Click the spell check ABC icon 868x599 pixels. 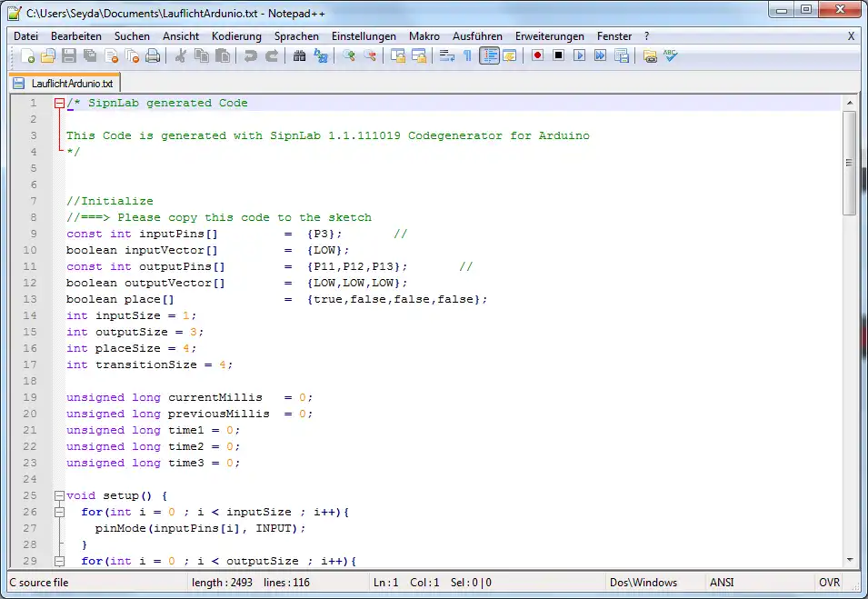click(x=670, y=56)
